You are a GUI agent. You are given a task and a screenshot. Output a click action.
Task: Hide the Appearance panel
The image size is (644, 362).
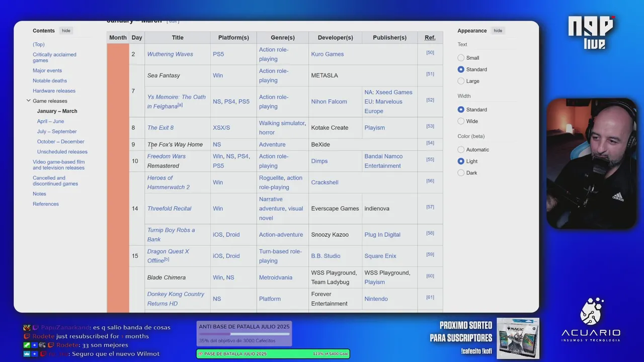(x=498, y=31)
